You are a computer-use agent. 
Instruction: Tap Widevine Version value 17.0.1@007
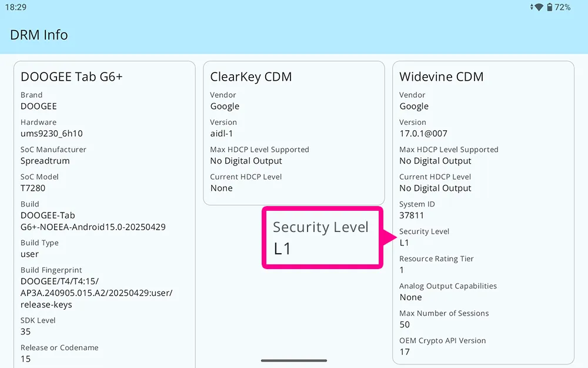[x=423, y=134]
